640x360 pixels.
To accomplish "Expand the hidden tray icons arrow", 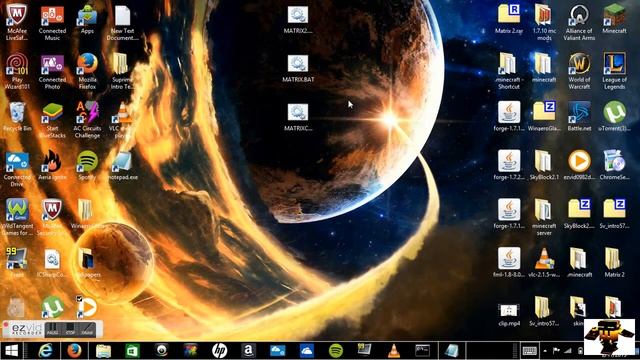I will [545, 351].
